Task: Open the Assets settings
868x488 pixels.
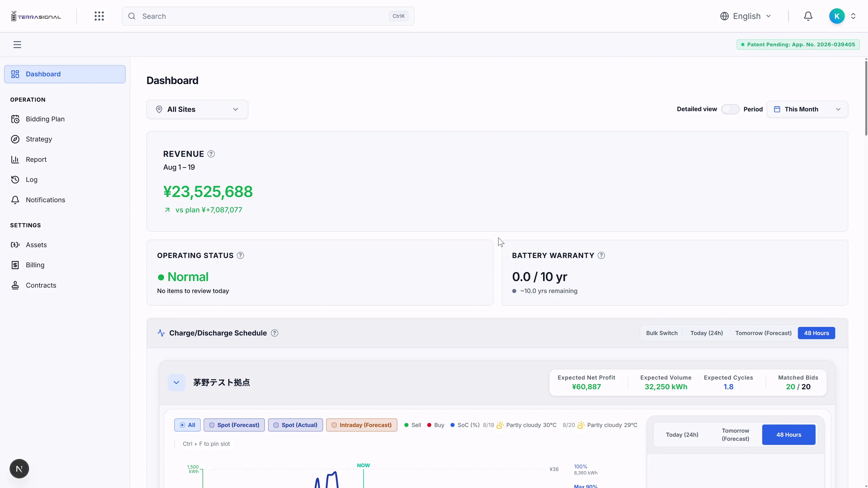Action: (65, 245)
